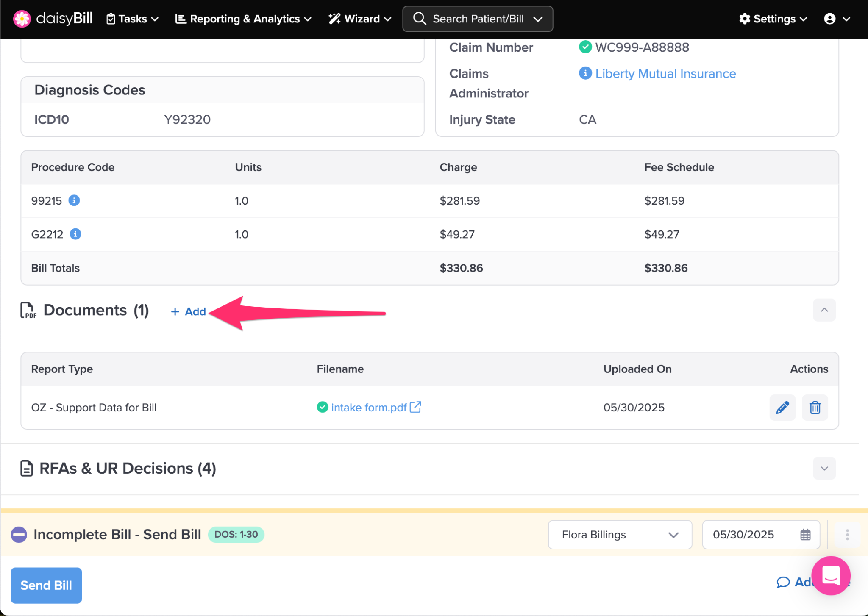Open the intake form.pdf file link
This screenshot has width=868, height=616.
[x=369, y=408]
